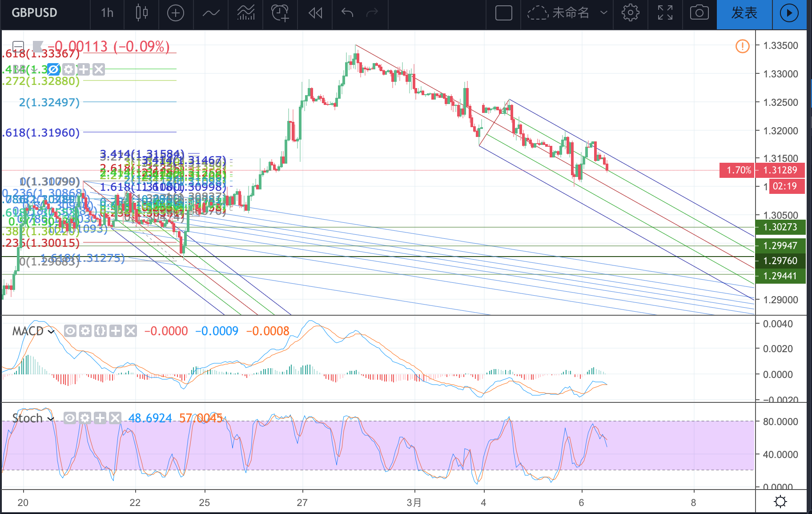Toggle fullscreen mode icon
This screenshot has height=514, width=812.
tap(665, 13)
